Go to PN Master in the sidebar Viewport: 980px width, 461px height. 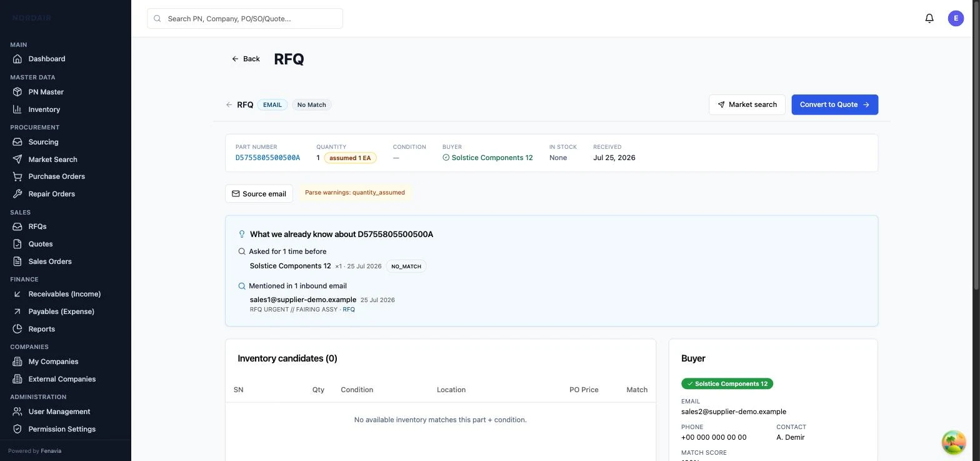[x=66, y=92]
